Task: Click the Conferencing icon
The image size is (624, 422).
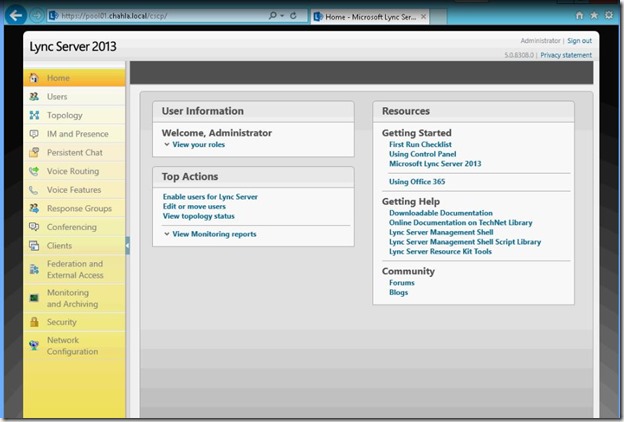Action: (34, 227)
